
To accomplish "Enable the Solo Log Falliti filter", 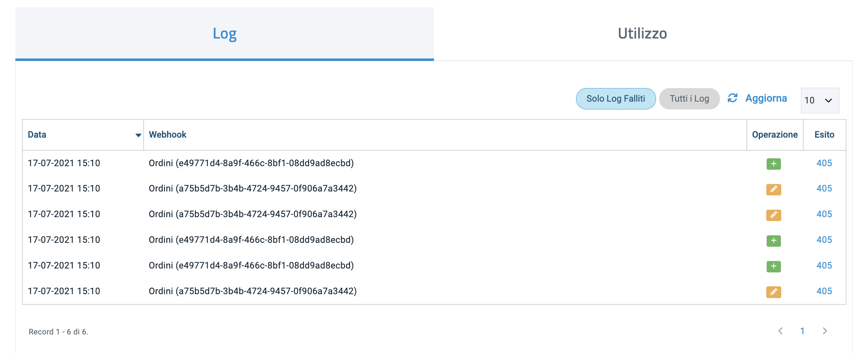I will [x=615, y=98].
